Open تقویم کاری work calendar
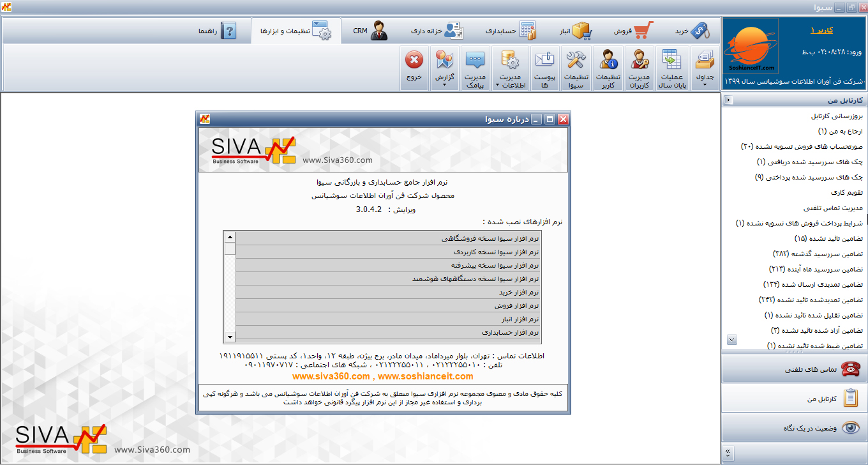Viewport: 868px width, 465px height. [846, 193]
